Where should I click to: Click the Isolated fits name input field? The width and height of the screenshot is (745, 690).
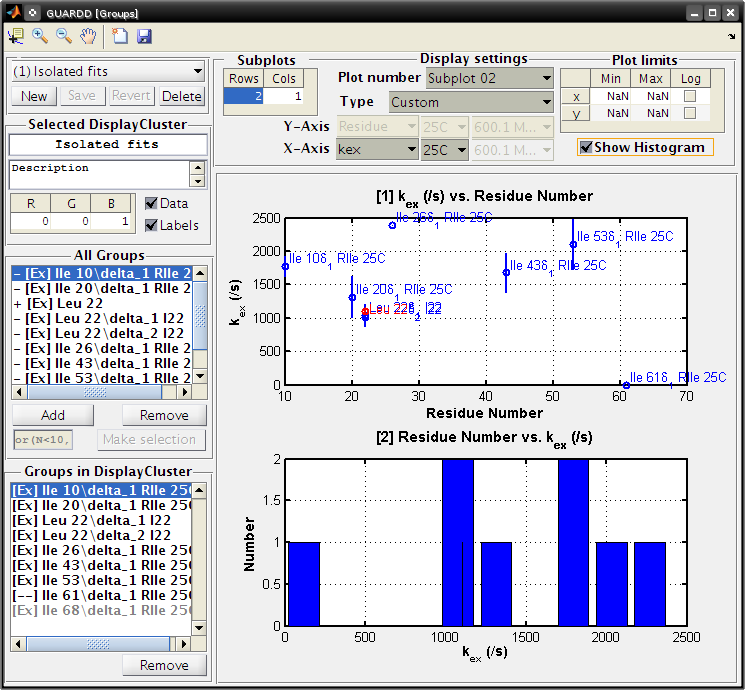(x=107, y=144)
